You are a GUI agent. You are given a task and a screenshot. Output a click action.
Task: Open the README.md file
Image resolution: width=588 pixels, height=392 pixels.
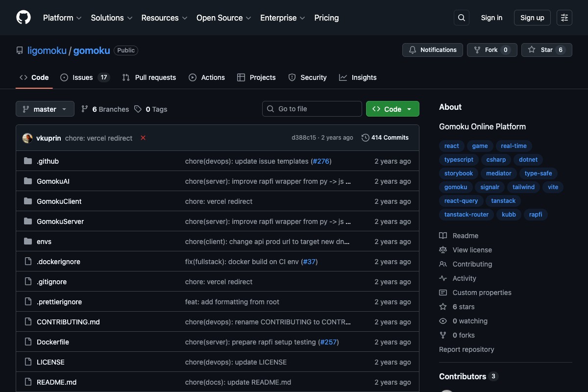56,382
